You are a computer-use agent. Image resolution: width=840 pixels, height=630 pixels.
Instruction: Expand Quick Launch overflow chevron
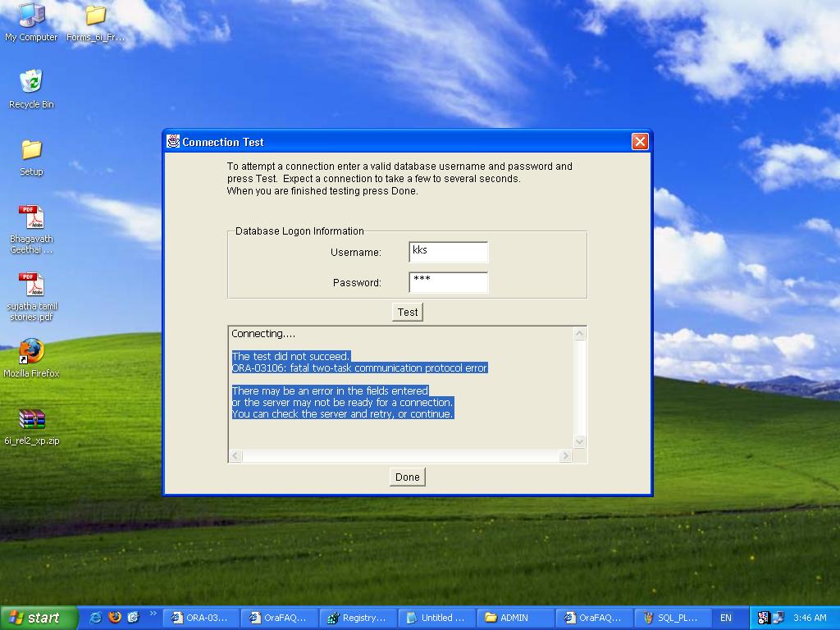coord(153,614)
